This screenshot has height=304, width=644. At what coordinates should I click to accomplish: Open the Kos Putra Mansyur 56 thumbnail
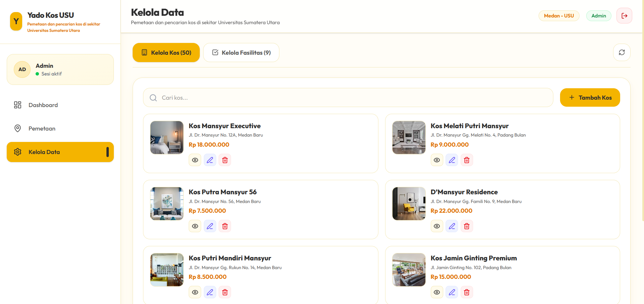167,204
